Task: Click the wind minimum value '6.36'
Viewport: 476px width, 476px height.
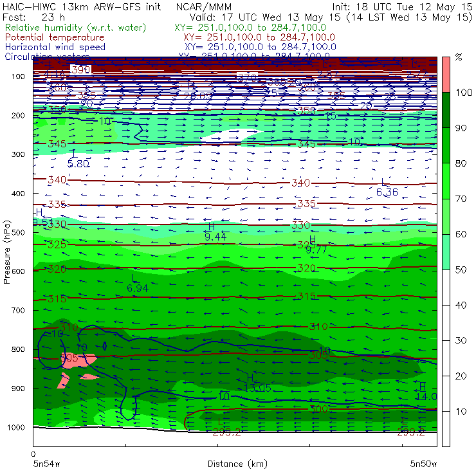Action: [x=387, y=192]
